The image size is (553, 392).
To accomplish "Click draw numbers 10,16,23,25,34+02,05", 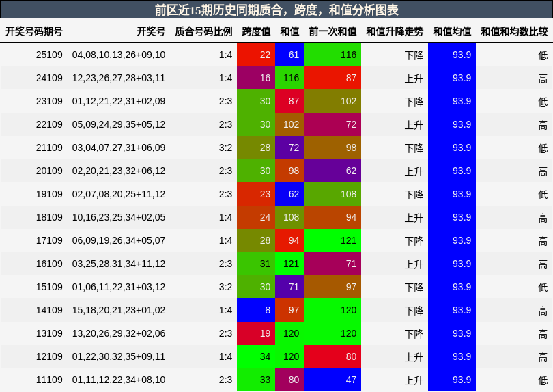I will click(x=119, y=217).
